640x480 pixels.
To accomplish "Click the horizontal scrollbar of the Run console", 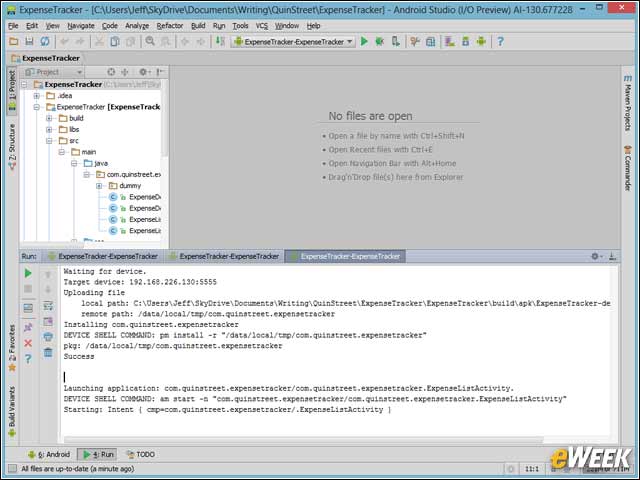I will pyautogui.click(x=303, y=440).
